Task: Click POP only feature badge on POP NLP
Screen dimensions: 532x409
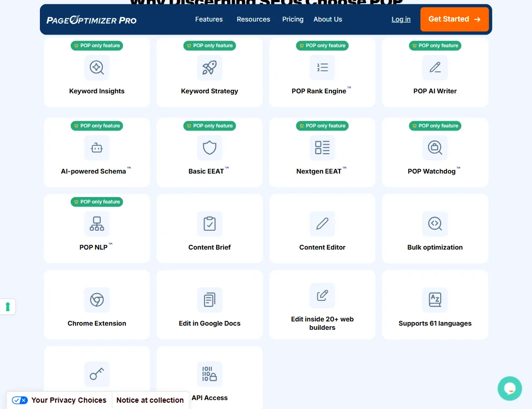Action: (x=97, y=202)
